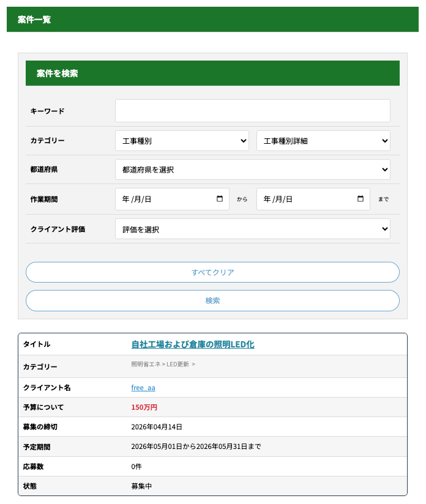
Task: Click the keyword search input field
Action: 252,111
